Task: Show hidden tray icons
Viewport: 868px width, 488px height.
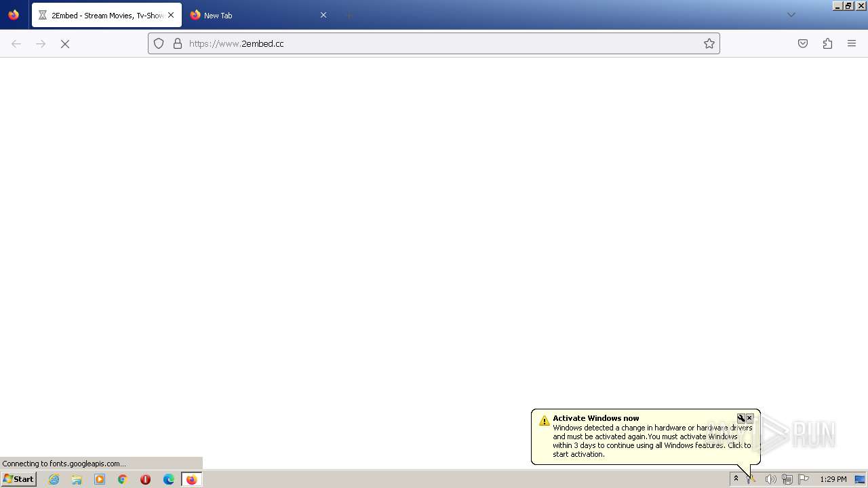Action: 736,479
